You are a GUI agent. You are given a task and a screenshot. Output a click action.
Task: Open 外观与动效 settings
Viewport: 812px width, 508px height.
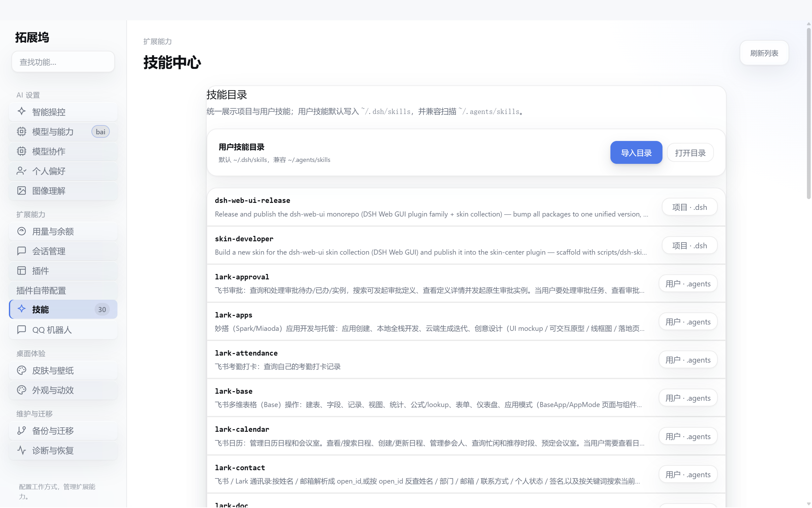63,390
